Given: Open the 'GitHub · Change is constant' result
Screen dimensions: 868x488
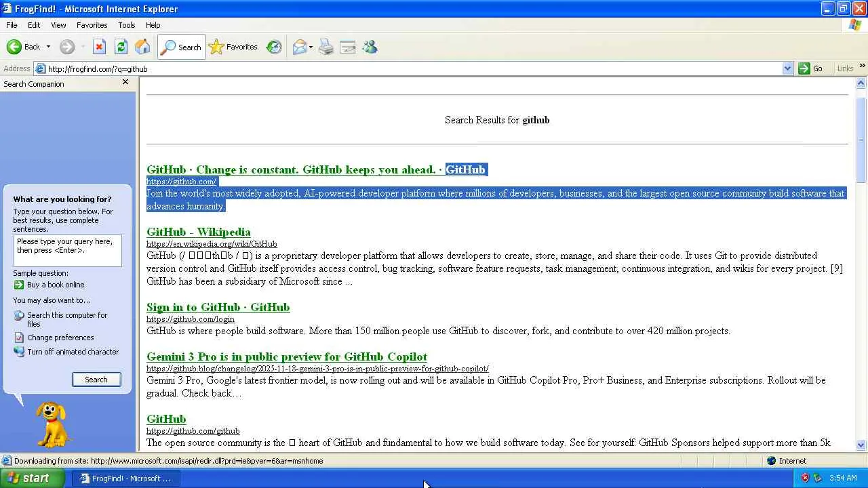Looking at the screenshot, I should [317, 169].
